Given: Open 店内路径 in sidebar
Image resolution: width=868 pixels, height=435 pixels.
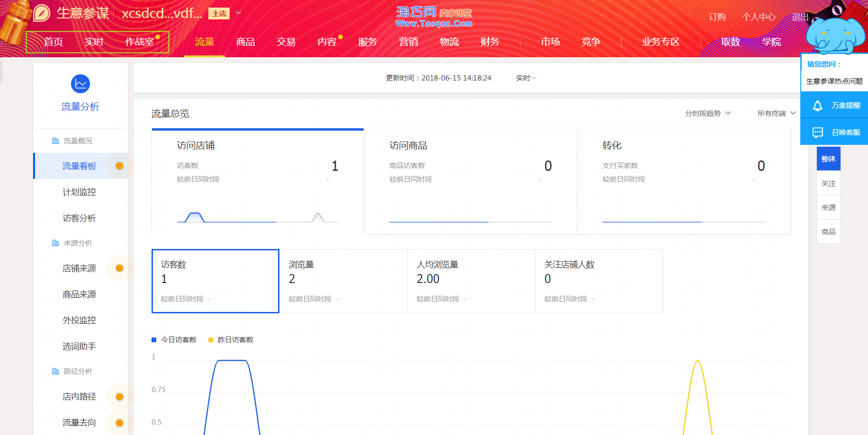Looking at the screenshot, I should (80, 397).
